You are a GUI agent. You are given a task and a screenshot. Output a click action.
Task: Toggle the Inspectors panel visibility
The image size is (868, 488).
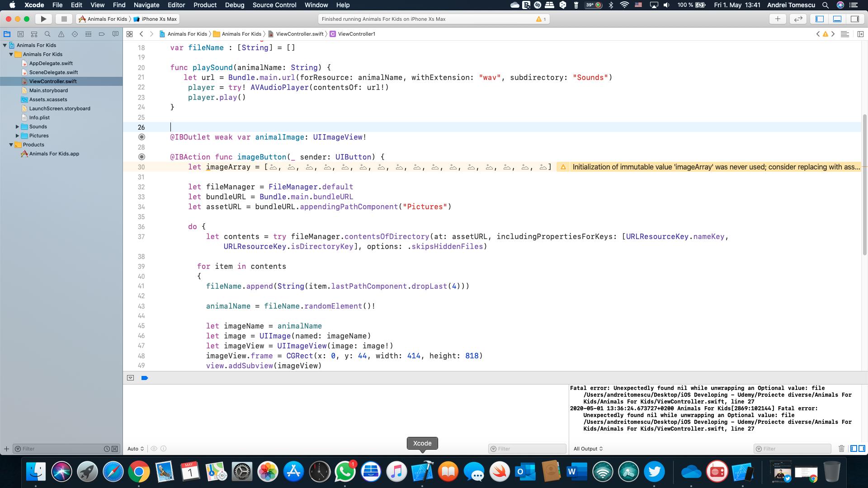[854, 19]
